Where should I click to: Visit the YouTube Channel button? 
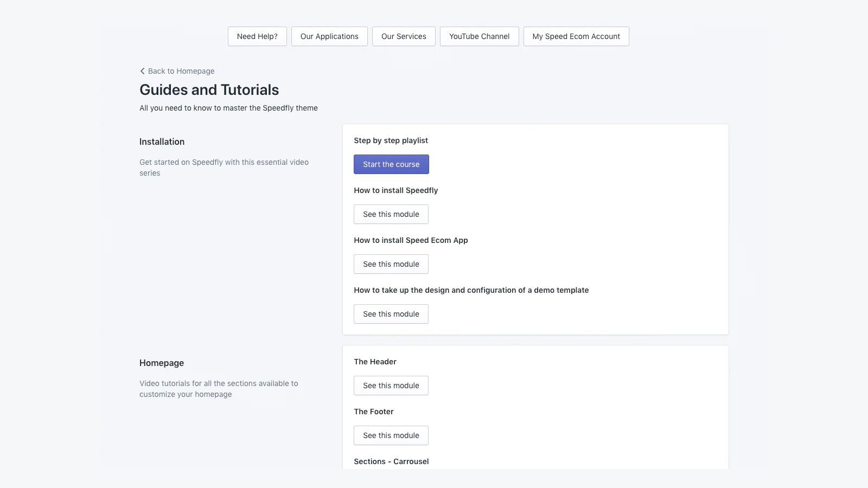480,36
